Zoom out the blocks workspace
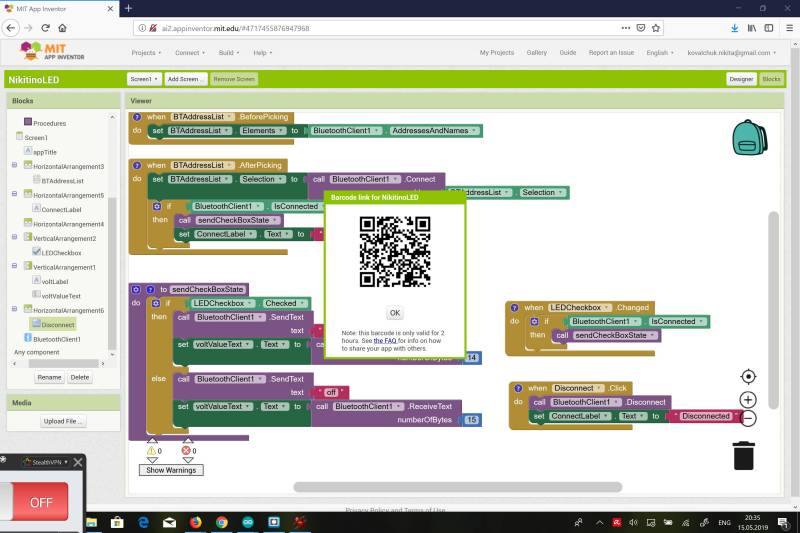The width and height of the screenshot is (800, 533). point(748,418)
